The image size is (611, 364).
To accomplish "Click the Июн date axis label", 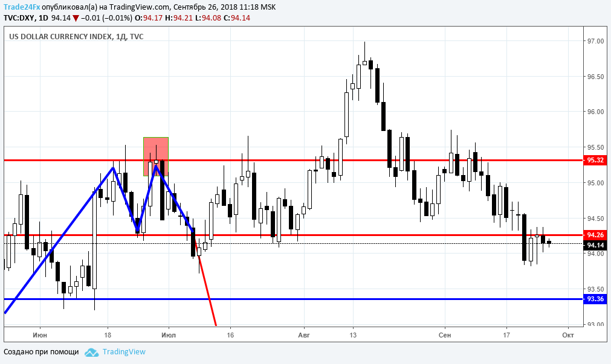I will click(x=40, y=335).
